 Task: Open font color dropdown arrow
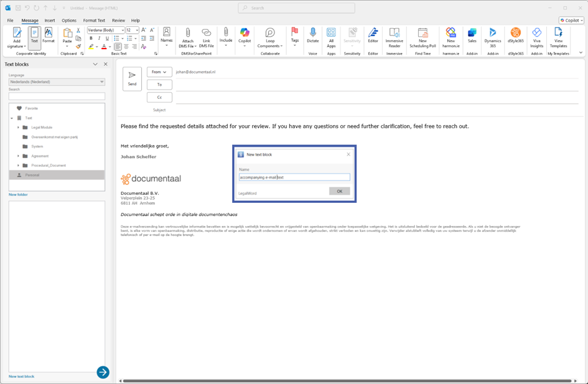(x=110, y=47)
